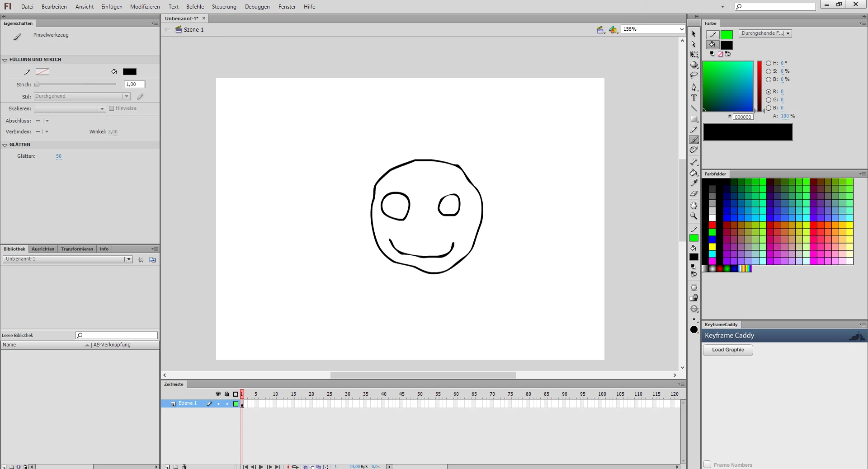Collapse the GLÄTTEN section
The image size is (868, 469).
pos(5,145)
